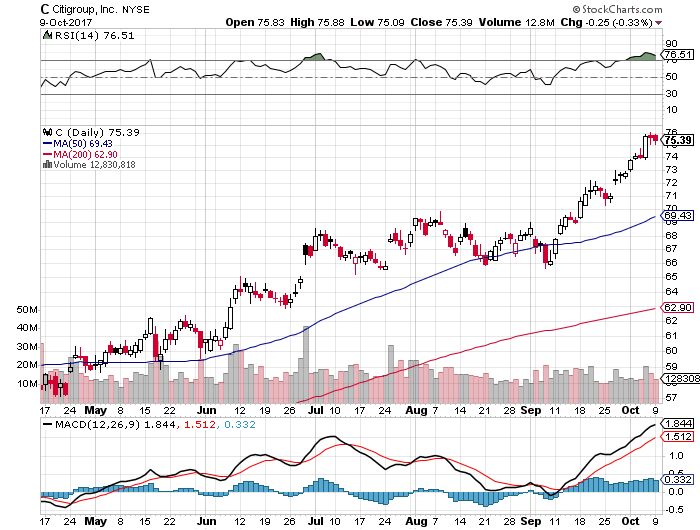Click the 76.51 value tag on RSI axis
700x530 pixels.
678,54
